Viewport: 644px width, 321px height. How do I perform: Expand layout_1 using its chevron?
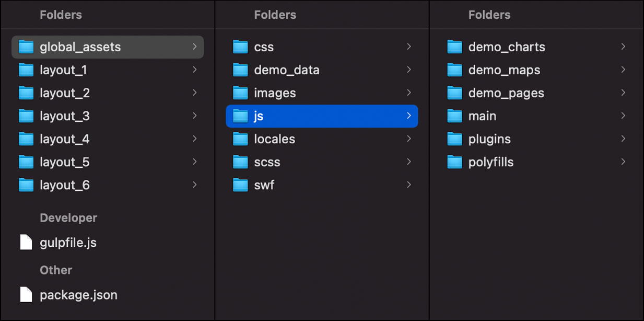pos(194,70)
